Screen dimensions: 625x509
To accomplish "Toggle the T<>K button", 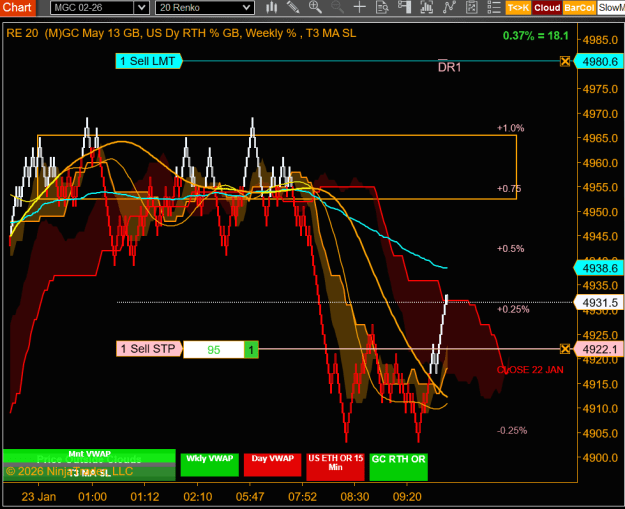I will click(x=518, y=8).
